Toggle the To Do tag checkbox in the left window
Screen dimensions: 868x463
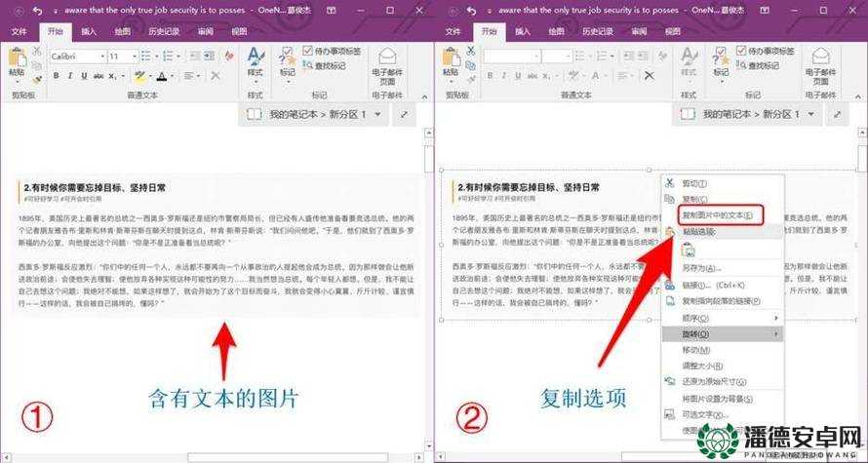coord(308,52)
